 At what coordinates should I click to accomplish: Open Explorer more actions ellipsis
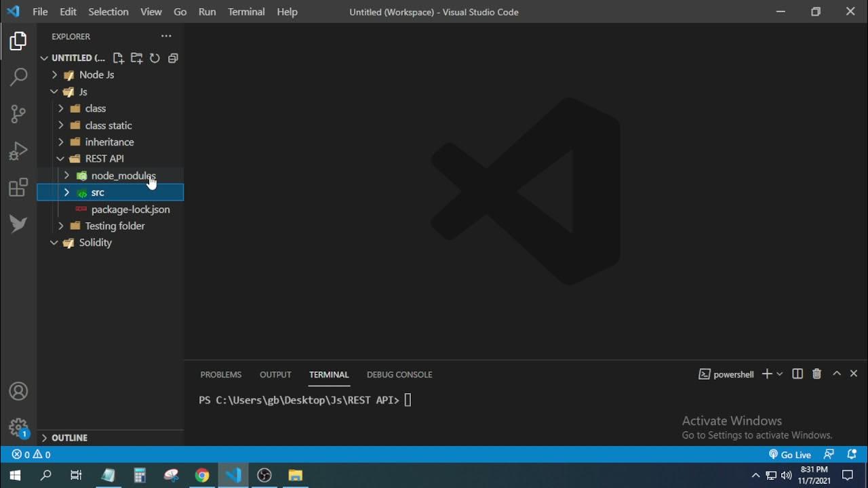(x=166, y=36)
